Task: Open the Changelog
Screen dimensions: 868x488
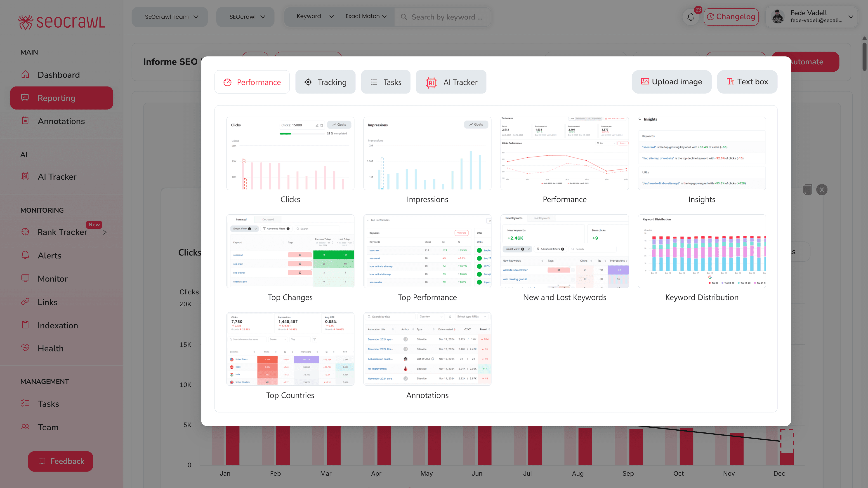Action: tap(731, 16)
